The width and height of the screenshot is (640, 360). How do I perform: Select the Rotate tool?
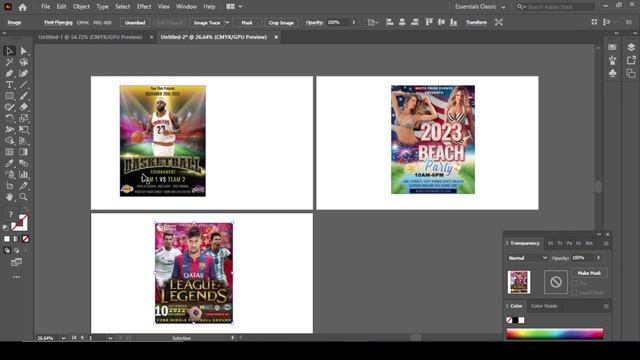tap(9, 118)
